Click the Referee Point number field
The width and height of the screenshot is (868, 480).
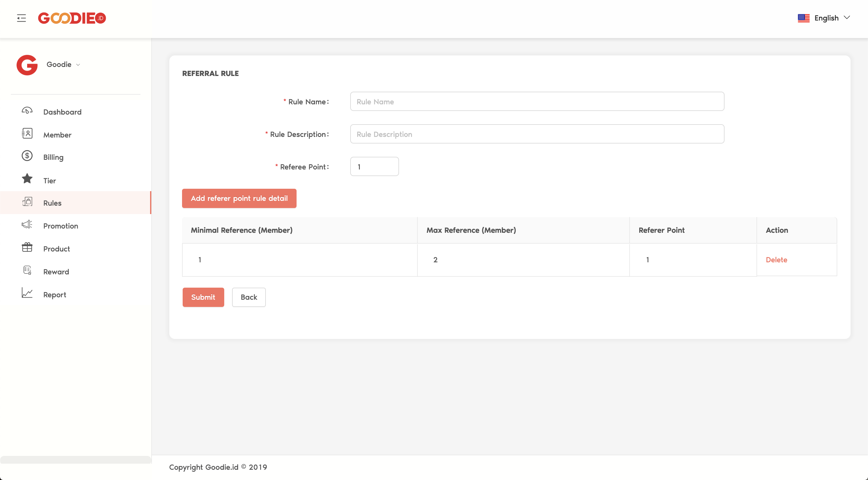pyautogui.click(x=374, y=166)
